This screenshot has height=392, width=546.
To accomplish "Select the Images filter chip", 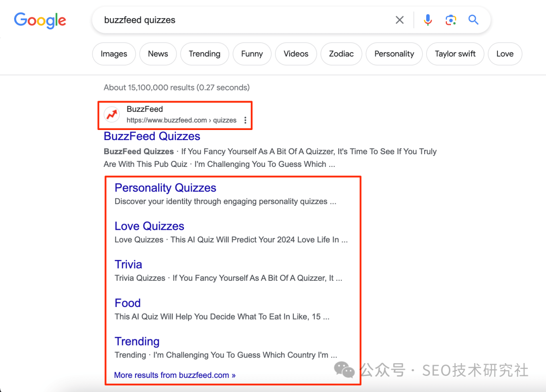I will click(x=114, y=54).
